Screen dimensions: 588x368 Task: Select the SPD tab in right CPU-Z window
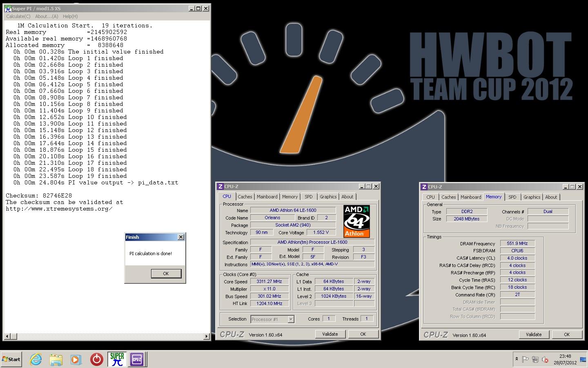coord(512,197)
